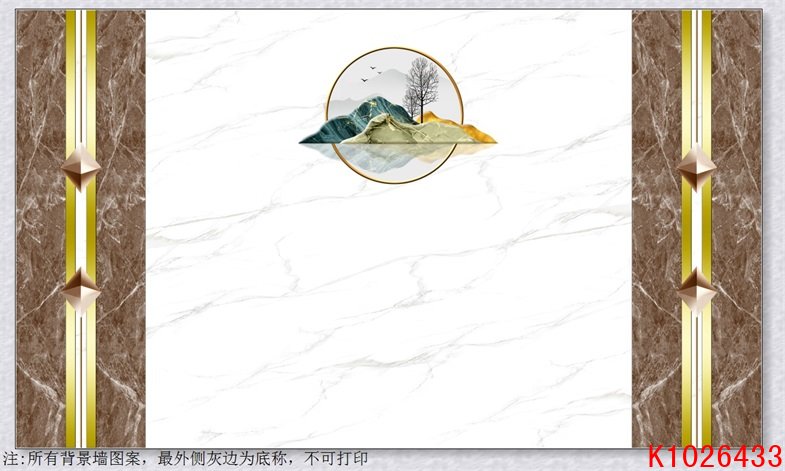The width and height of the screenshot is (785, 471).
Task: Click the upper diamond stud on left gold strip
Action: tap(81, 168)
